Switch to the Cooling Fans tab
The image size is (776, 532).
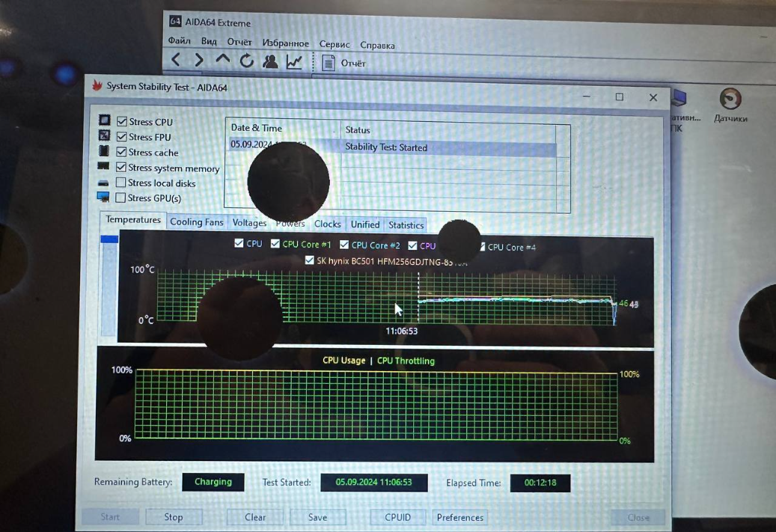click(x=197, y=221)
